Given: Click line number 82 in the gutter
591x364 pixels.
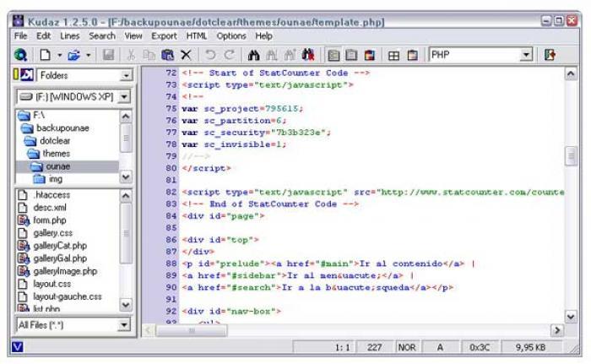Looking at the screenshot, I should (x=171, y=192).
